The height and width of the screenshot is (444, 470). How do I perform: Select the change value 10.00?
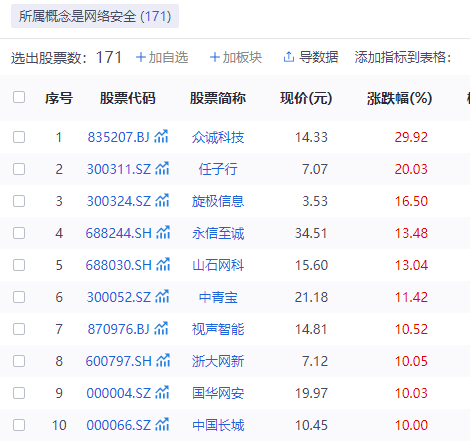point(411,425)
